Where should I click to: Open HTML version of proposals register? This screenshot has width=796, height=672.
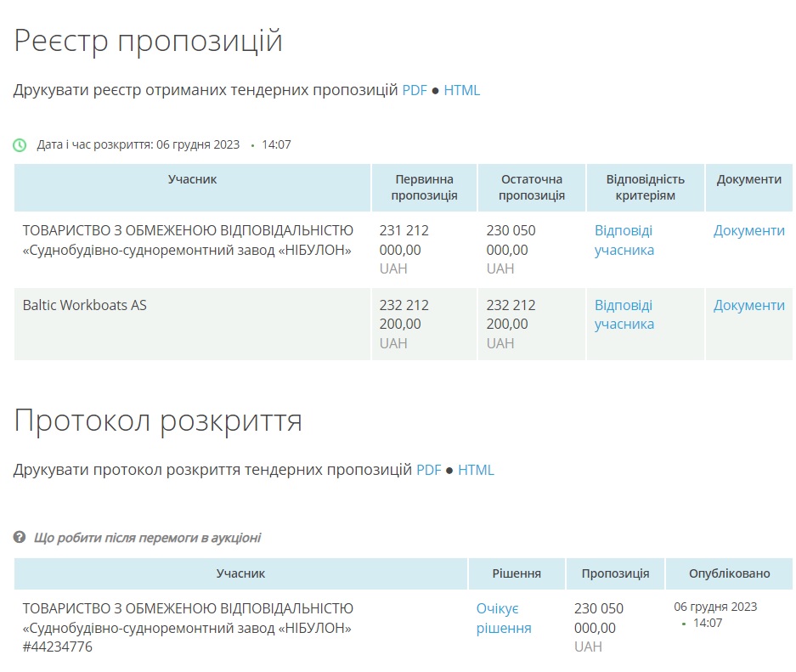(x=461, y=90)
